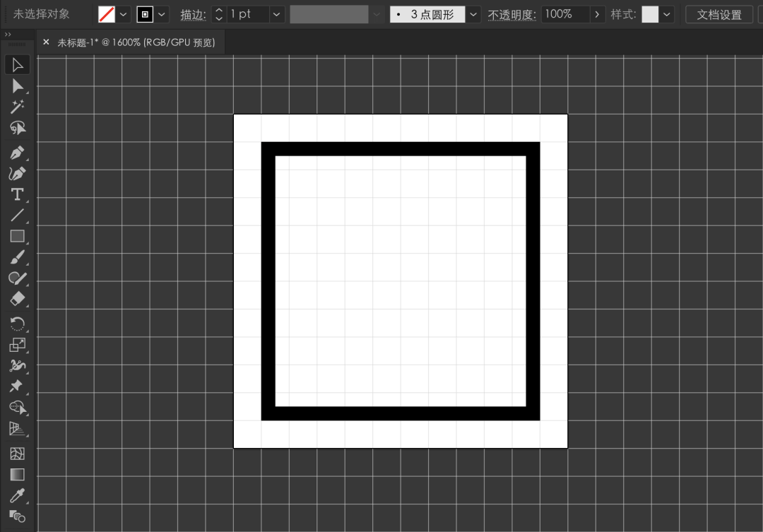Select the Direct Selection tool

coord(18,86)
